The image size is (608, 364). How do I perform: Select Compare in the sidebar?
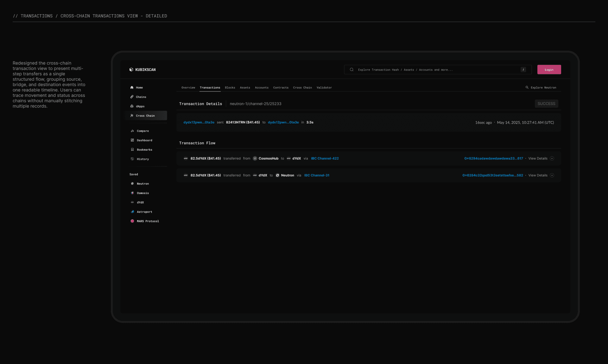click(x=142, y=131)
